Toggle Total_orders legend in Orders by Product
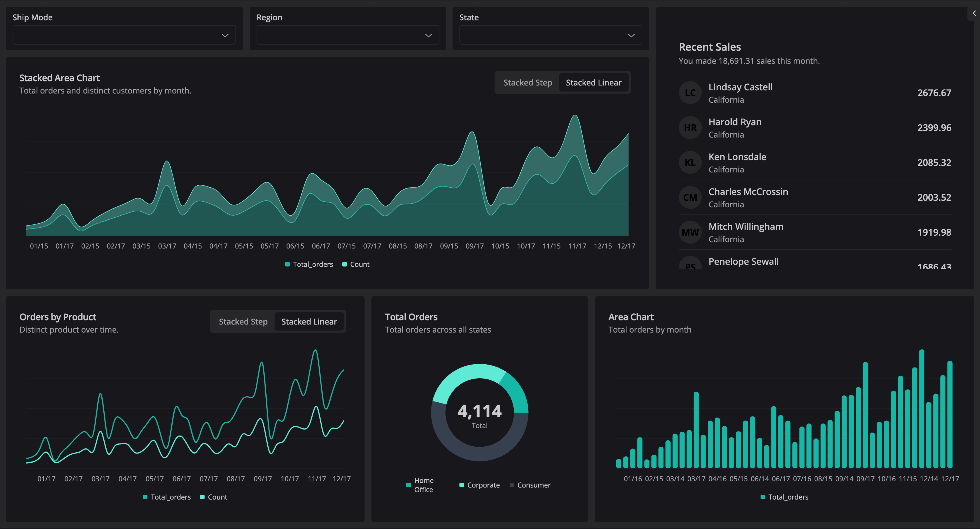Viewport: 980px width, 529px height. pos(167,497)
